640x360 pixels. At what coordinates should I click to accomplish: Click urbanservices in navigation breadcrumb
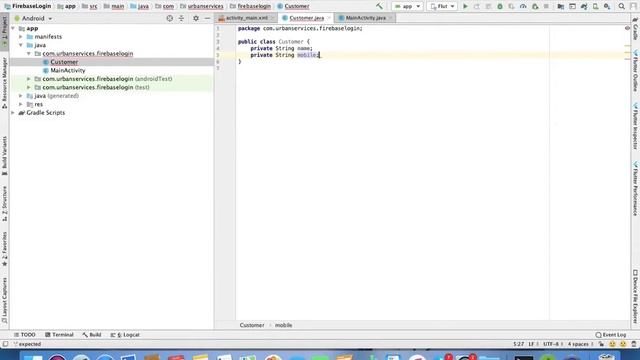(x=205, y=6)
